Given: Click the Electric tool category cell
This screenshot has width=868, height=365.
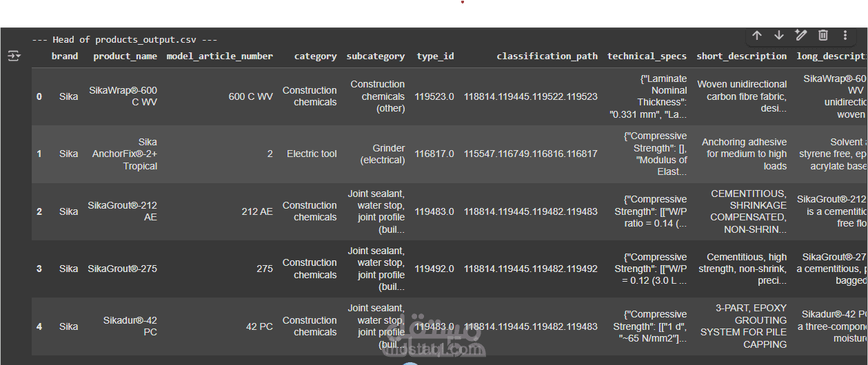Looking at the screenshot, I should (x=312, y=154).
